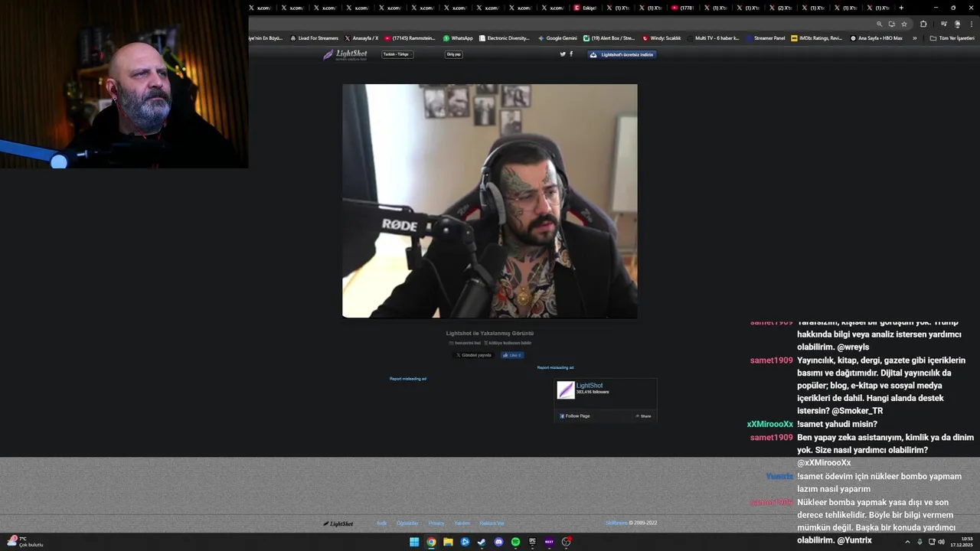Image resolution: width=980 pixels, height=551 pixels.
Task: Open a new browser tab with plus button
Action: point(901,8)
